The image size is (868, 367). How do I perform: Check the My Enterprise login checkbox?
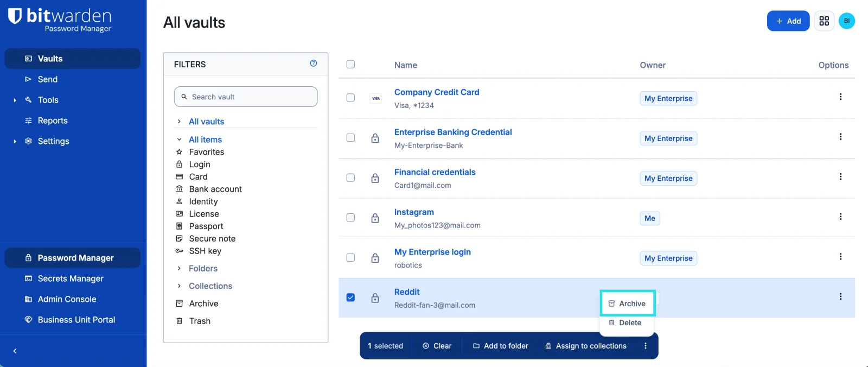pyautogui.click(x=350, y=257)
